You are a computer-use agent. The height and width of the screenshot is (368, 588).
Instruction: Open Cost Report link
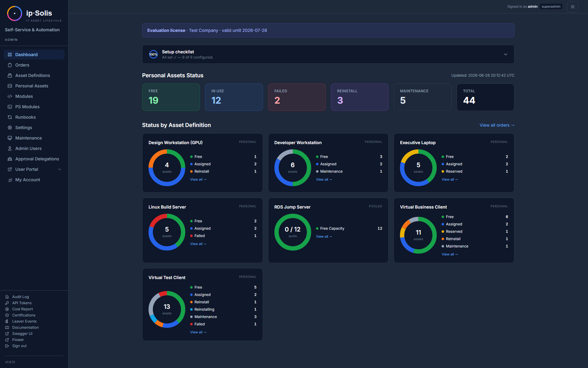[x=22, y=309]
